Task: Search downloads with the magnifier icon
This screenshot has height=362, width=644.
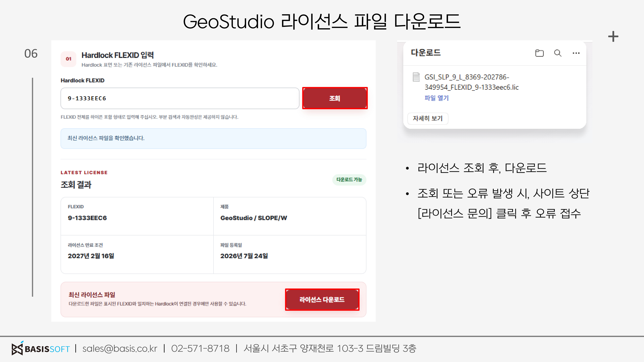Action: (x=558, y=53)
